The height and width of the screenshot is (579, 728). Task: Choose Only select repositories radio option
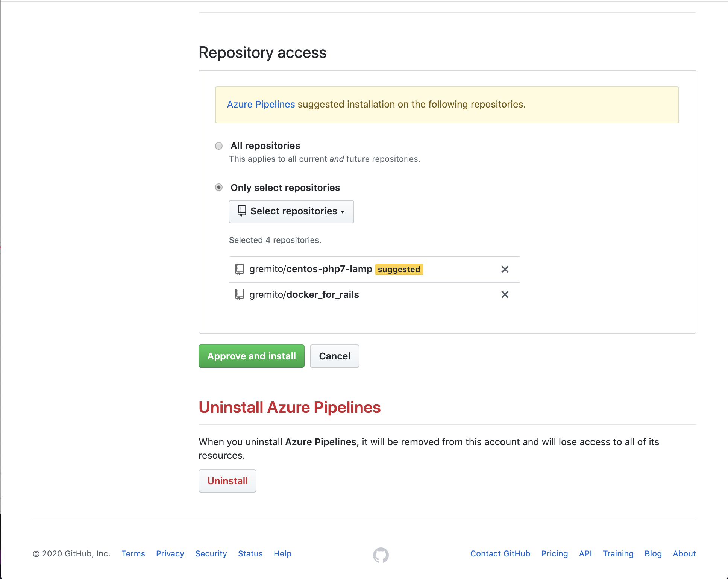pyautogui.click(x=219, y=187)
